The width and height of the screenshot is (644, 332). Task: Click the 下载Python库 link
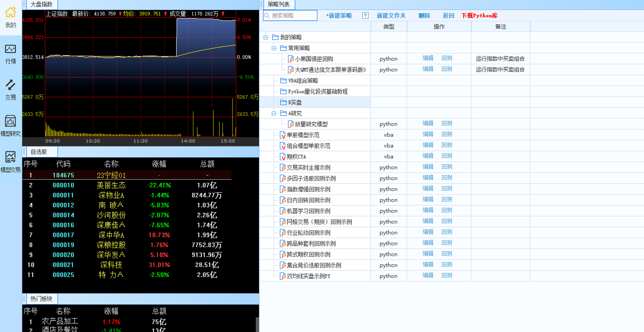(x=479, y=15)
